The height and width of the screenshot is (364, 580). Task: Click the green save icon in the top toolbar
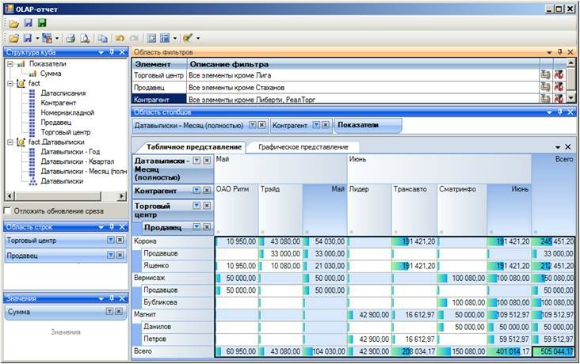pyautogui.click(x=42, y=23)
